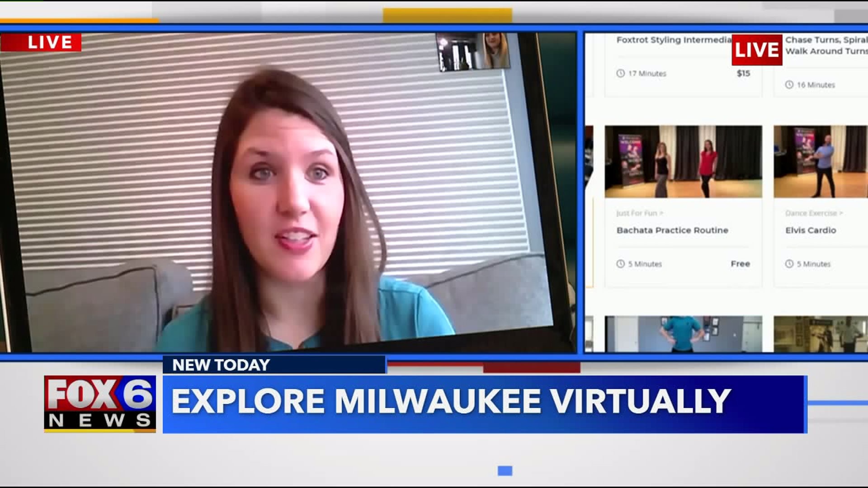This screenshot has height=488, width=868.
Task: Click the LIVE badge over the dance website
Action: 757,50
